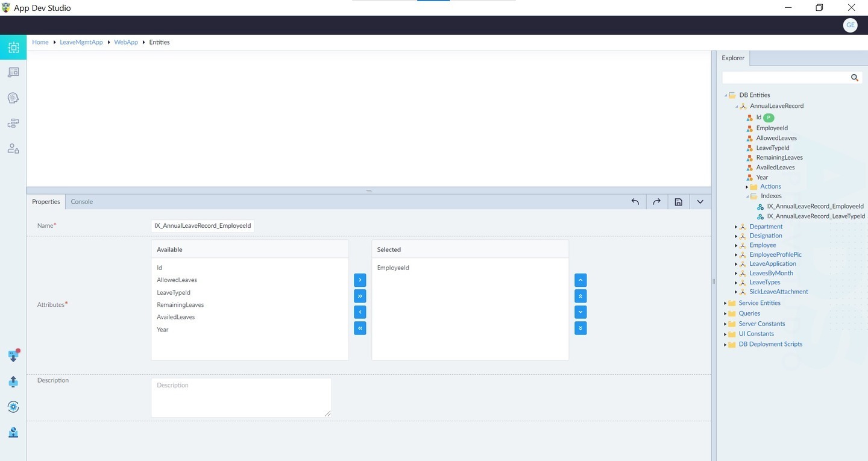Viewport: 868px width, 461px height.
Task: Go to Home in the breadcrumb
Action: click(x=40, y=42)
